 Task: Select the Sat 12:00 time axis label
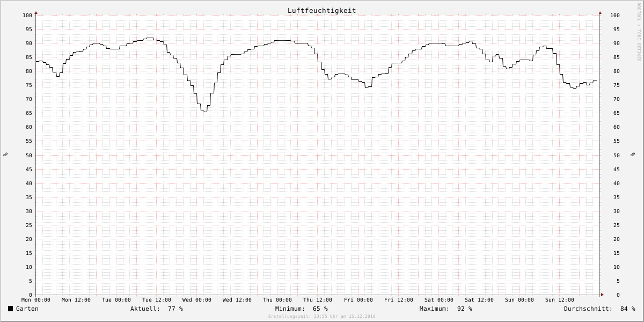[x=479, y=300]
